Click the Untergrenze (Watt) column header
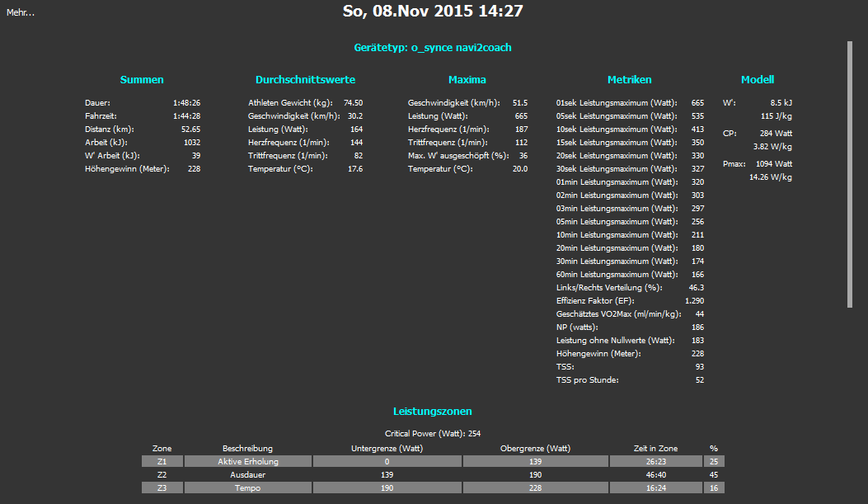Image resolution: width=868 pixels, height=504 pixels. pyautogui.click(x=387, y=449)
